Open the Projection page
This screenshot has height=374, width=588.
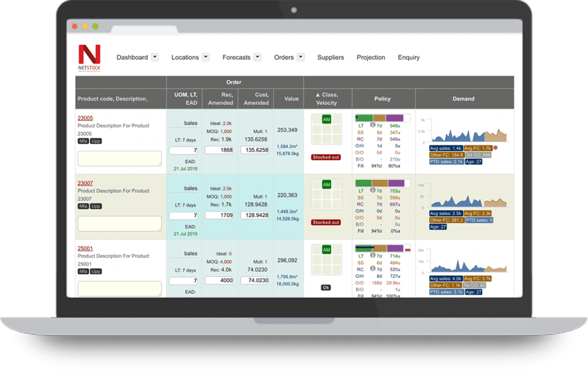click(370, 57)
